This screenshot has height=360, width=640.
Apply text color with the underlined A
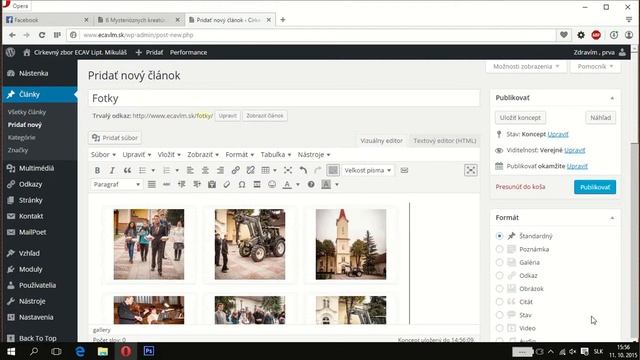point(287,184)
